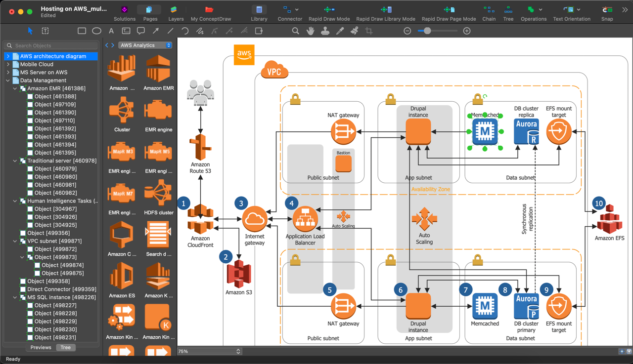Select the text box tool

126,31
